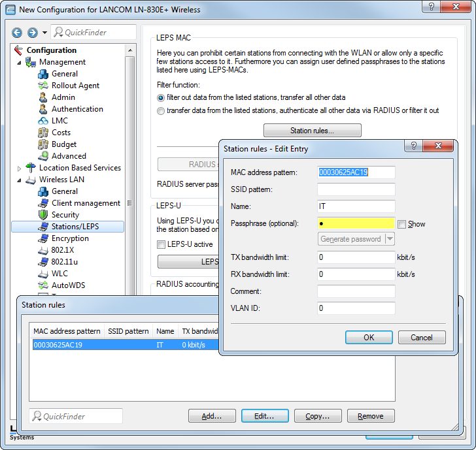Screen dimensions: 476x450
Task: Open the Client management tree item
Action: [86, 203]
